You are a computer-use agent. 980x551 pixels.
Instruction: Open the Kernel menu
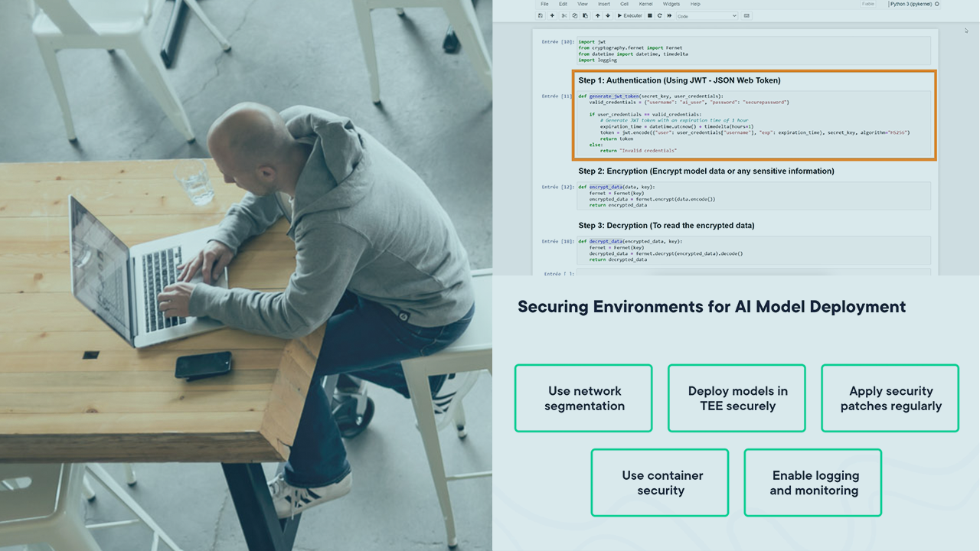[646, 4]
